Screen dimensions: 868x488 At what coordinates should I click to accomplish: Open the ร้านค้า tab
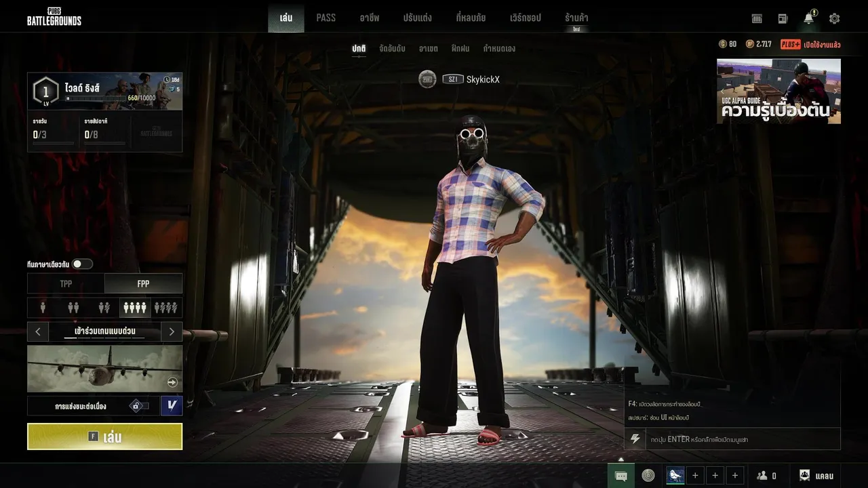click(576, 18)
